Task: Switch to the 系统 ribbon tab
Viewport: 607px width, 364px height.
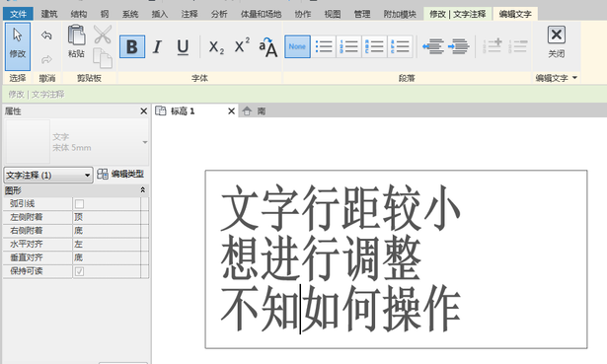Action: point(130,14)
